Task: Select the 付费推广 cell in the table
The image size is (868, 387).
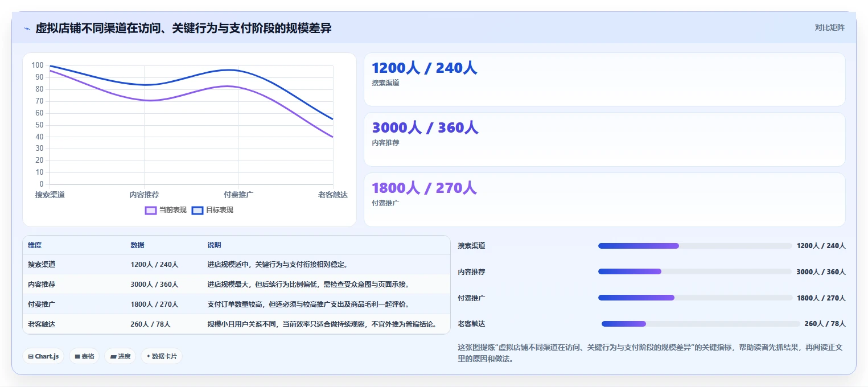Action: tap(42, 304)
